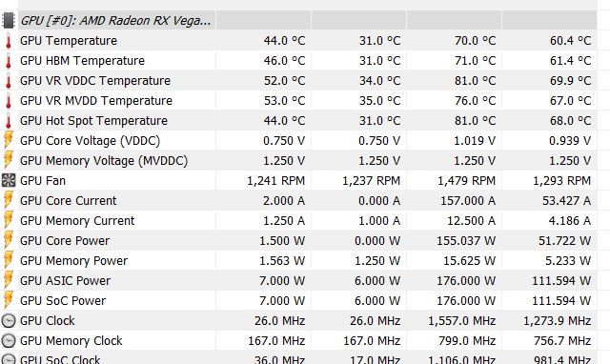This screenshot has height=364, width=610.
Task: Click lightning icon beside GPU ASIC Power
Action: point(9,280)
